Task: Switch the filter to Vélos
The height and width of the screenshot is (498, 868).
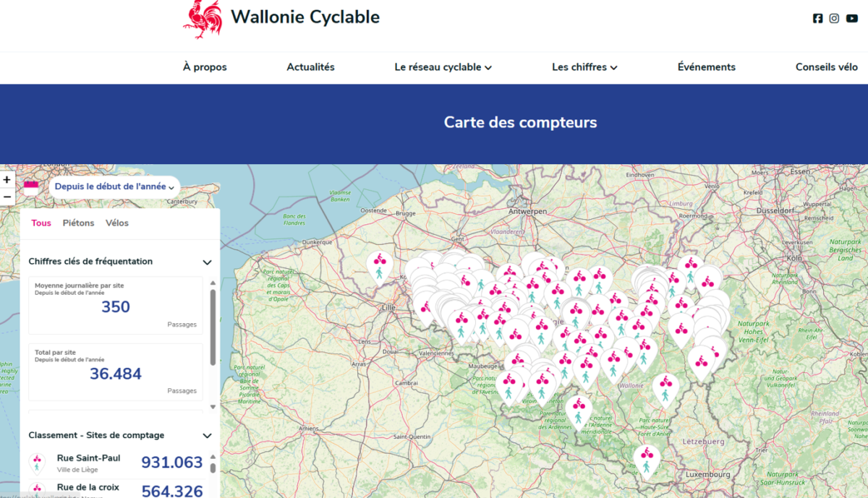Action: [x=116, y=223]
